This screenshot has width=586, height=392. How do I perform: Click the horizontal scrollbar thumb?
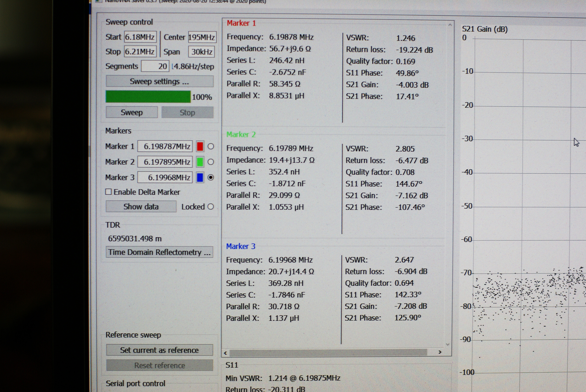click(328, 353)
